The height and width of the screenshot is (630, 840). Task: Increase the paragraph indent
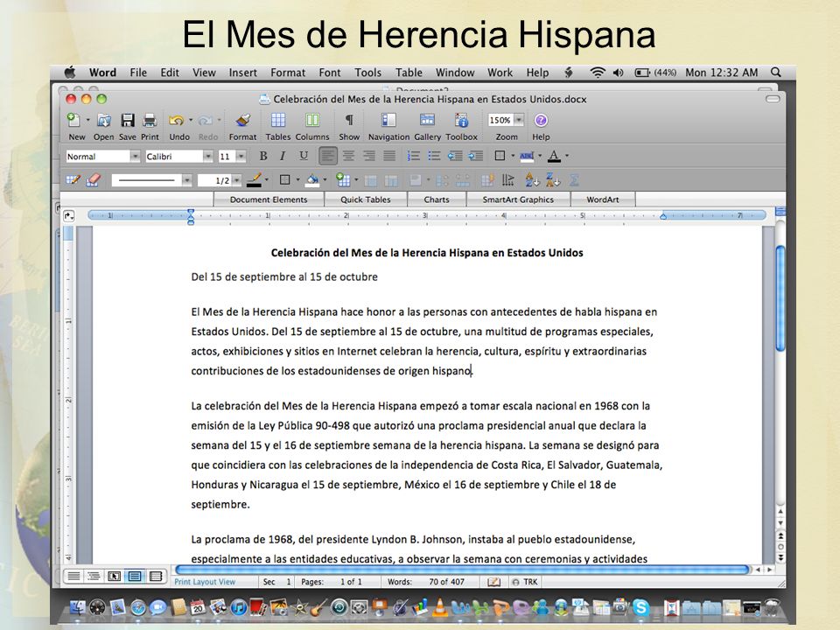[475, 156]
